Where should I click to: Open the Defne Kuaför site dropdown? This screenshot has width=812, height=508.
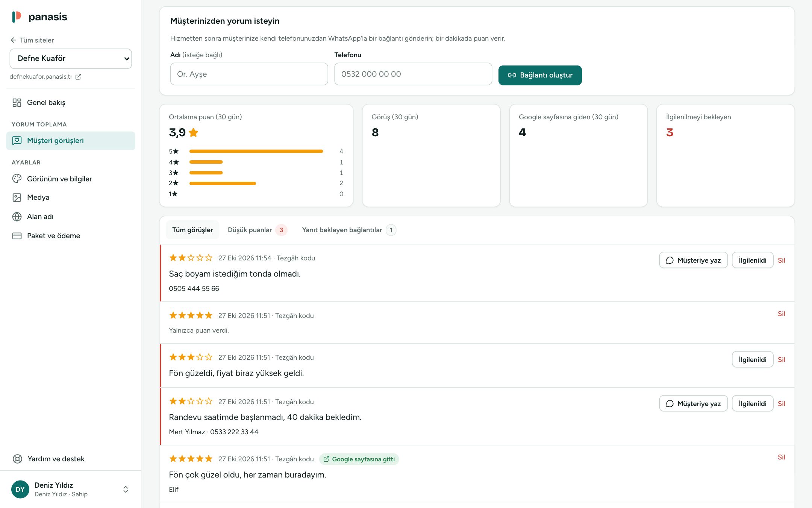click(71, 59)
